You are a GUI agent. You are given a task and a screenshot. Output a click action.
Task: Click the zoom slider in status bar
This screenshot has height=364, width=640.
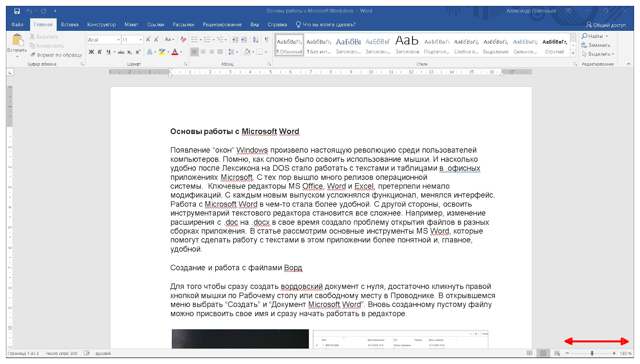592,353
